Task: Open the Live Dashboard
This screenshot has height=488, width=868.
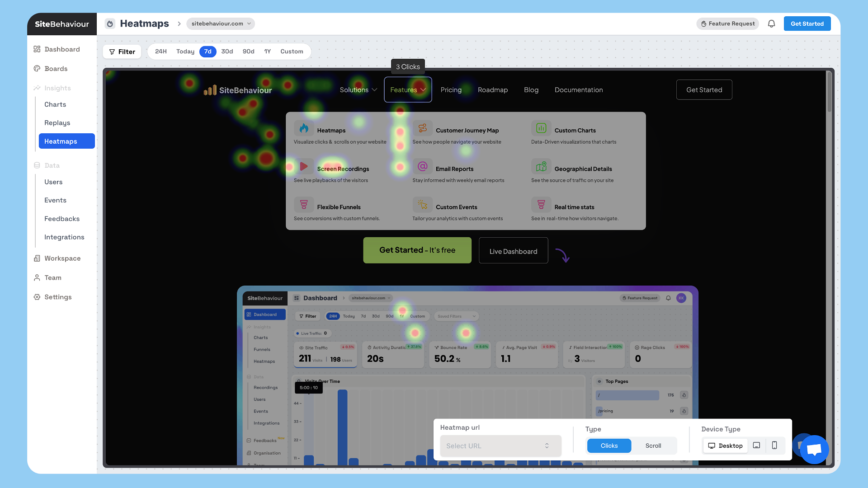Action: tap(513, 250)
